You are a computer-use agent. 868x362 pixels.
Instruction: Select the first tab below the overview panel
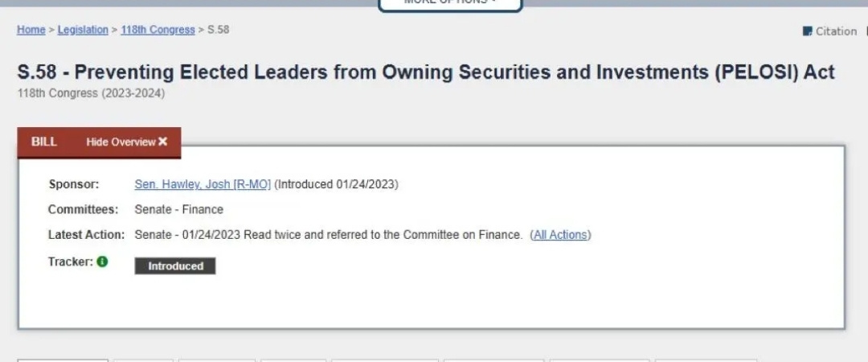[63, 360]
